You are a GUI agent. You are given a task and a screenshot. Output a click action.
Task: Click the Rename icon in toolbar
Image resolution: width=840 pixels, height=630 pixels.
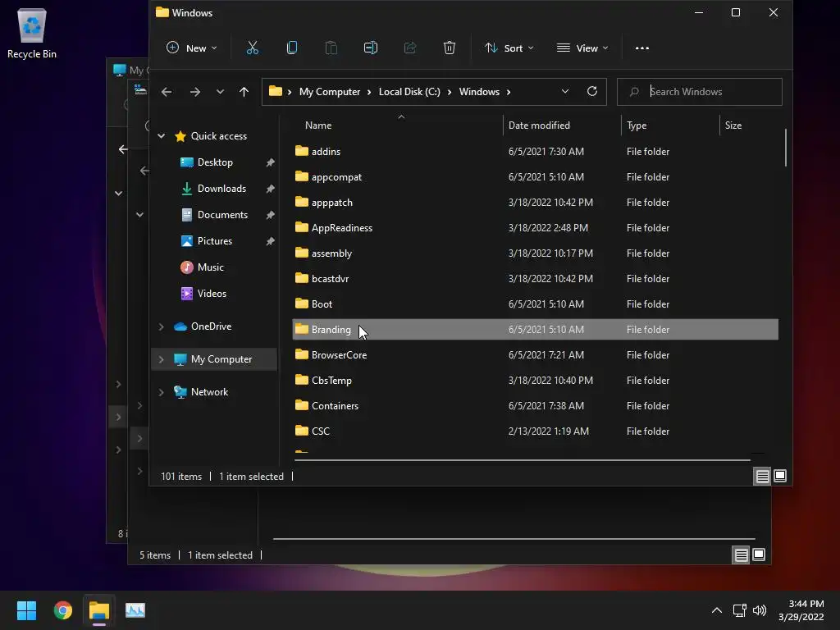pos(371,48)
